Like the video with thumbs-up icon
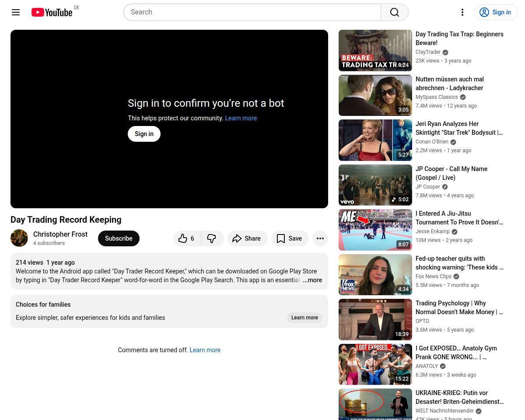525x420 pixels. (187, 238)
